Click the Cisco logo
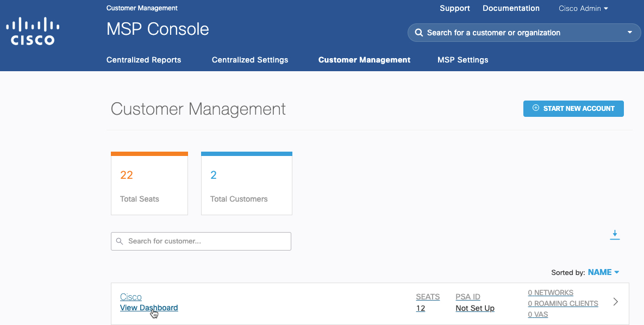The width and height of the screenshot is (644, 325). [x=33, y=32]
